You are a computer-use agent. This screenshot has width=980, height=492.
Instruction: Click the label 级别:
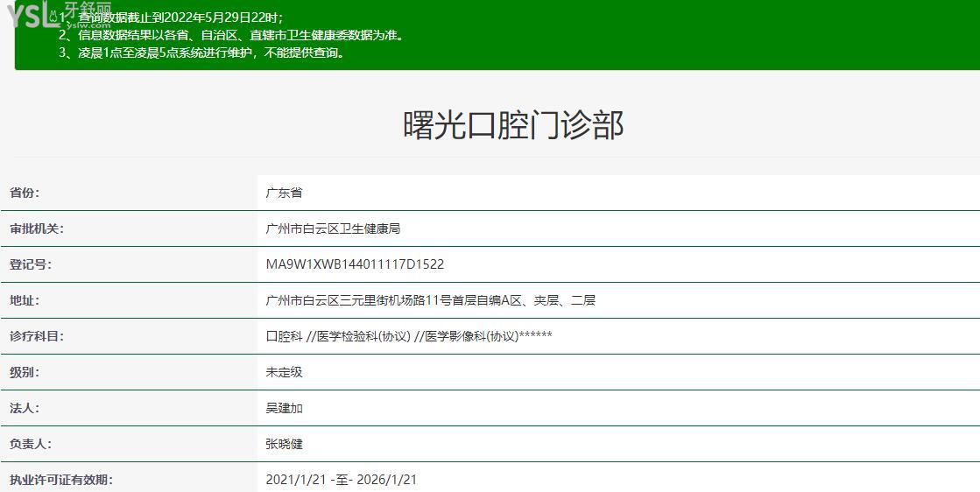[x=25, y=372]
